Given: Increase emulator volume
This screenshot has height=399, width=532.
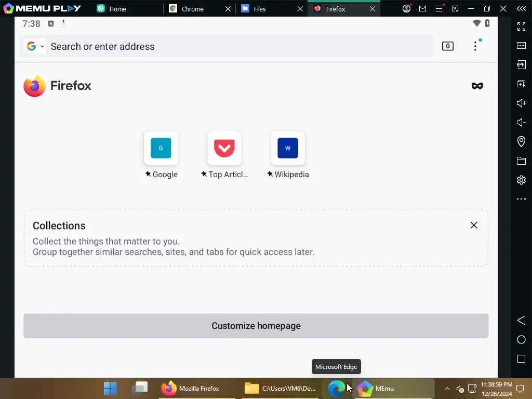Looking at the screenshot, I should (521, 103).
